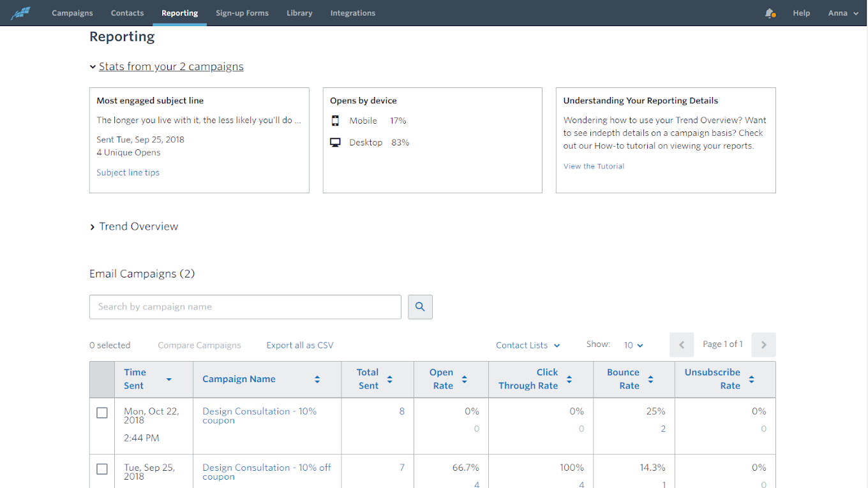Image resolution: width=868 pixels, height=488 pixels.
Task: Sort by Total Sent arrows icon
Action: point(390,380)
